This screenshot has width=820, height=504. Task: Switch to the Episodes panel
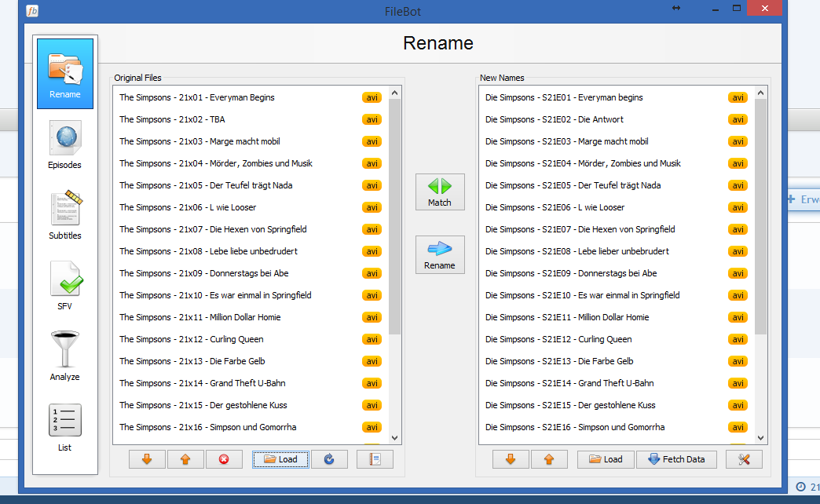[x=65, y=144]
